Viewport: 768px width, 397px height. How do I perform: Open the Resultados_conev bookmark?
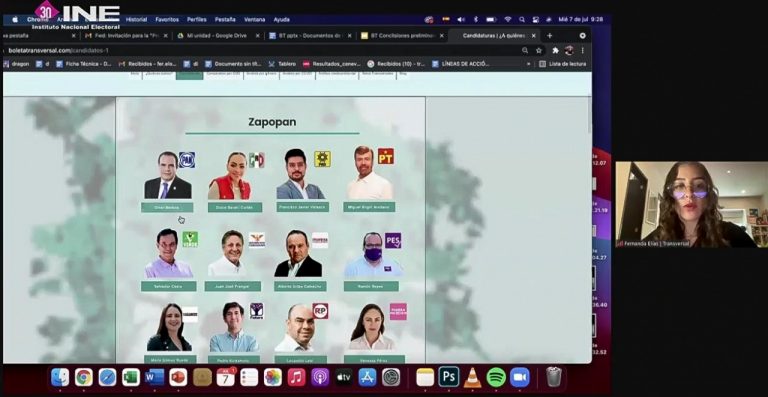[331, 64]
